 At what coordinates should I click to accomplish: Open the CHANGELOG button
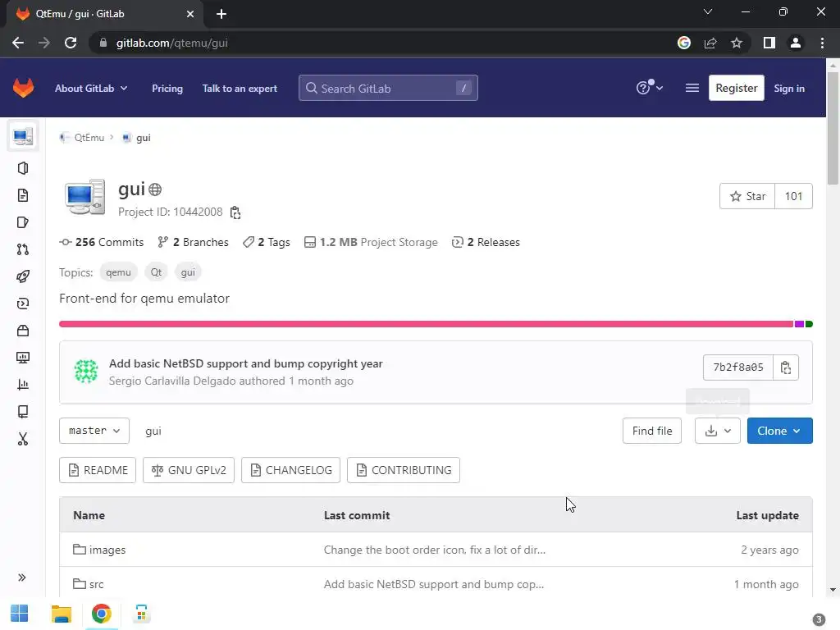tap(290, 470)
